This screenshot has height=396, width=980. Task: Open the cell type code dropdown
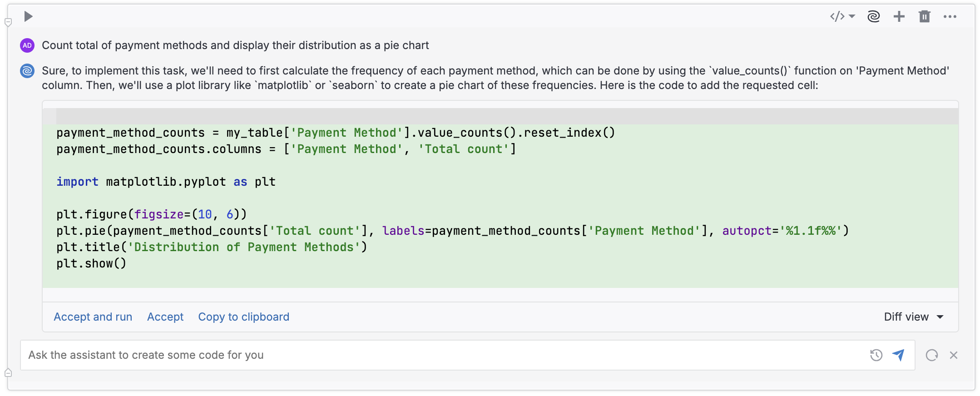842,17
